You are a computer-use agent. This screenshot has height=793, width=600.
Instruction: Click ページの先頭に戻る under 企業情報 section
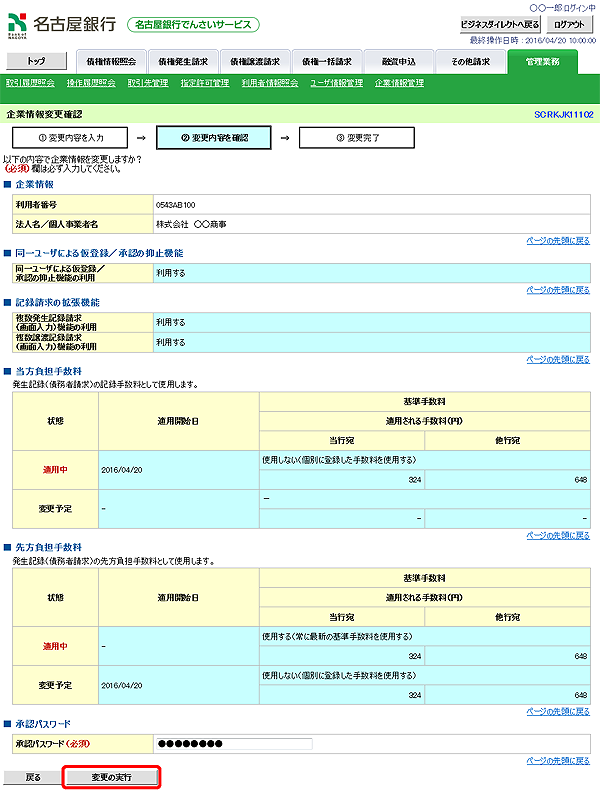point(558,241)
